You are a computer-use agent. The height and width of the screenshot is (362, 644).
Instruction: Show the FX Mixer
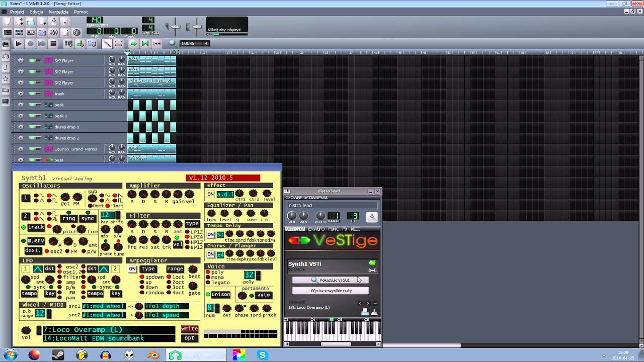53,33
